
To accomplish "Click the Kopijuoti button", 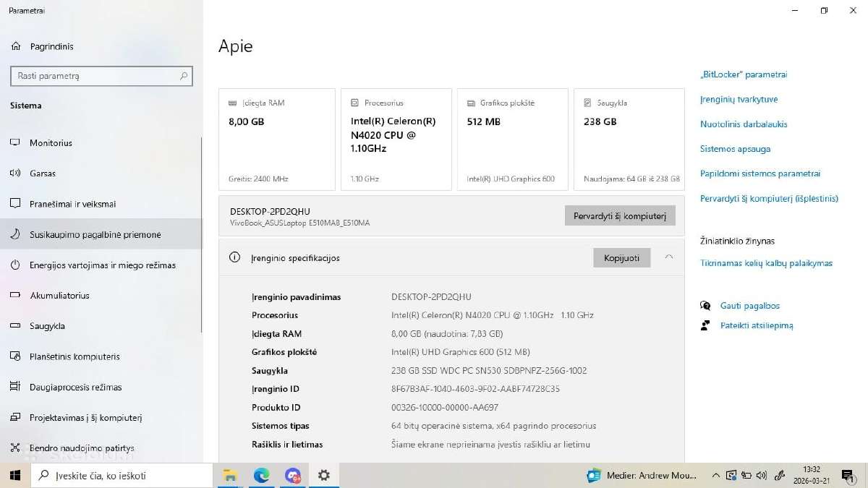I will click(x=622, y=257).
